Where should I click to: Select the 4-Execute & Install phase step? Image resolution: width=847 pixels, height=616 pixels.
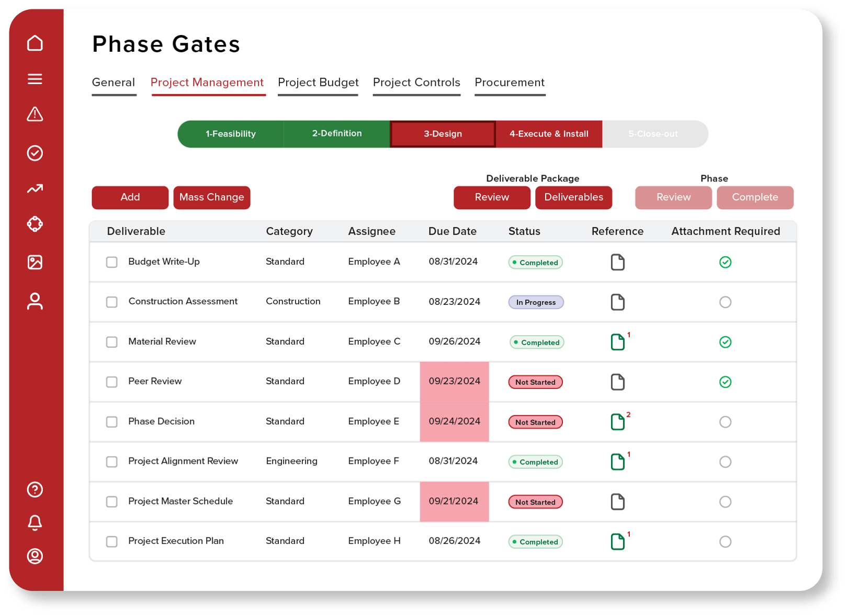(x=549, y=134)
